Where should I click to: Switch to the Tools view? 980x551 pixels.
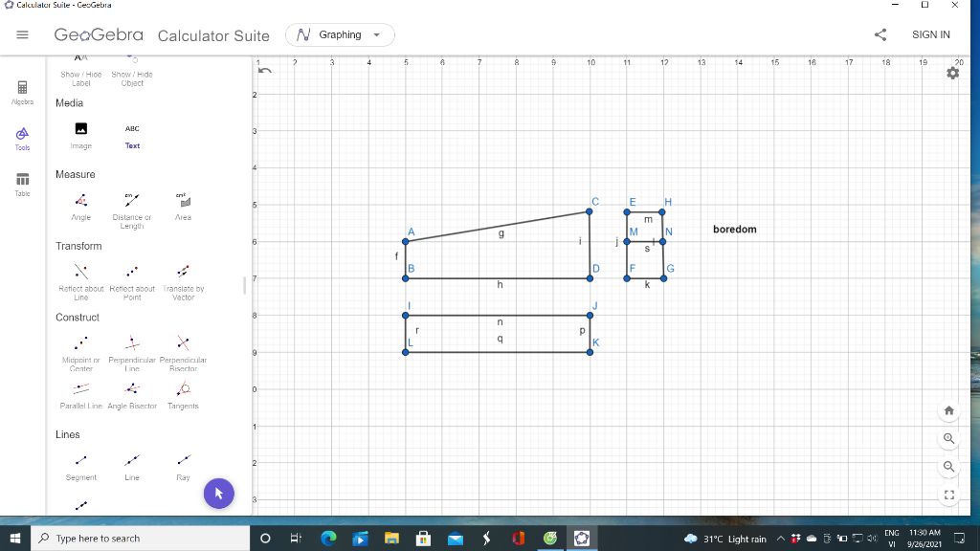click(x=23, y=139)
